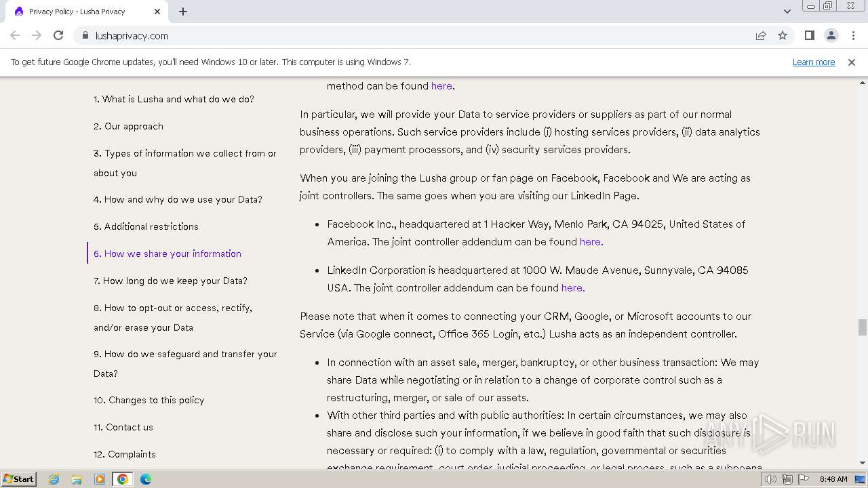The width and height of the screenshot is (868, 488).
Task: Open the browser side panel
Action: tap(809, 35)
